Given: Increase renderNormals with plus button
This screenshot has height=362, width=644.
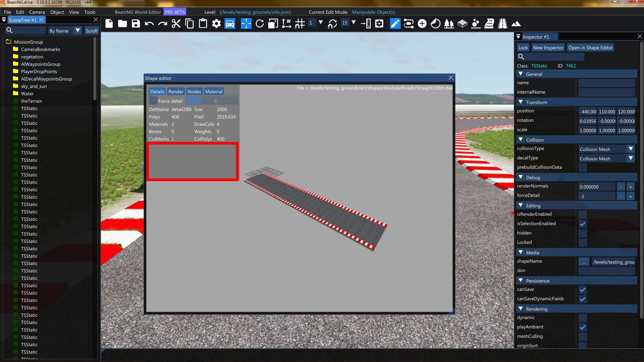Looking at the screenshot, I should (x=630, y=187).
